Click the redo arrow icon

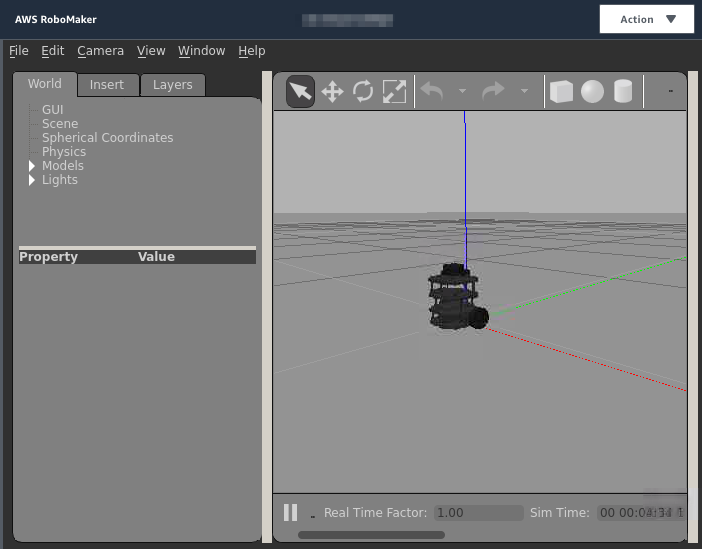pos(493,91)
